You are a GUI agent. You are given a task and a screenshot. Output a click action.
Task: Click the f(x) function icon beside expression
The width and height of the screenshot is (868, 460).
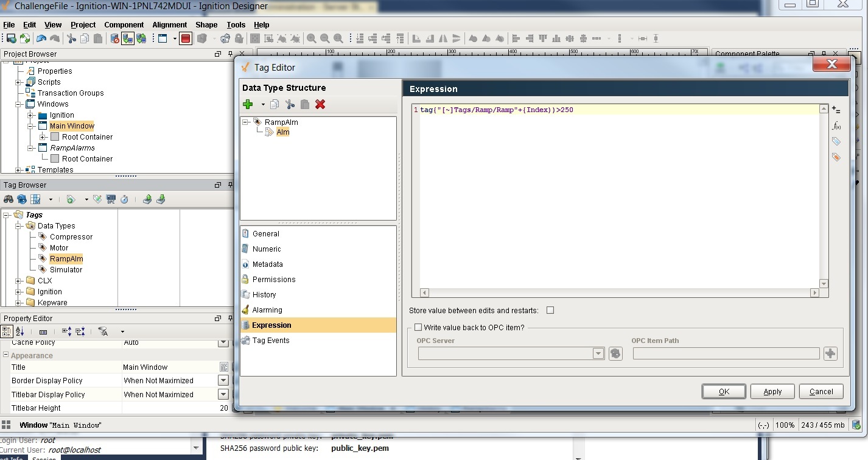836,126
